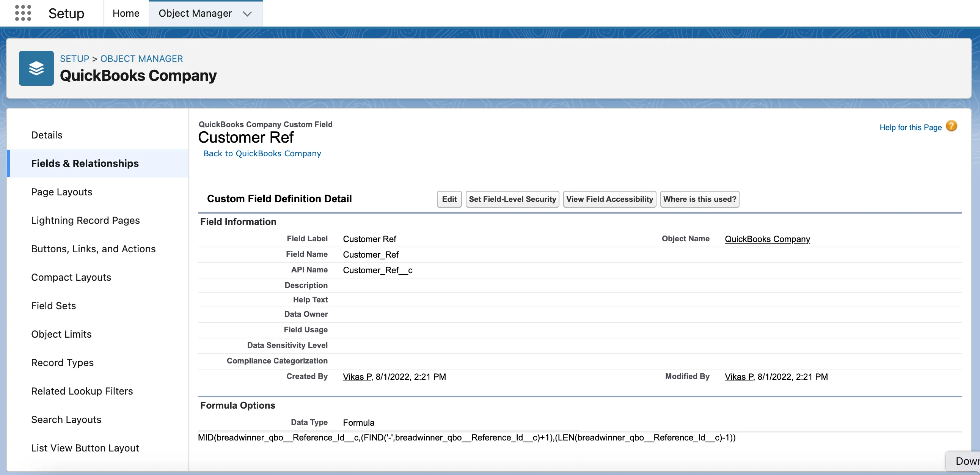Open the SETUP breadcrumb link
The height and width of the screenshot is (475, 980).
(x=75, y=58)
